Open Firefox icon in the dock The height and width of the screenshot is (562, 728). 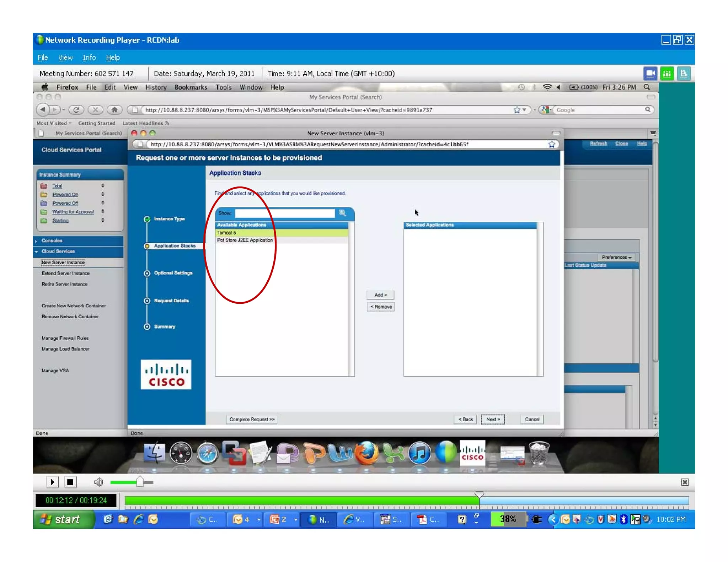tap(367, 453)
